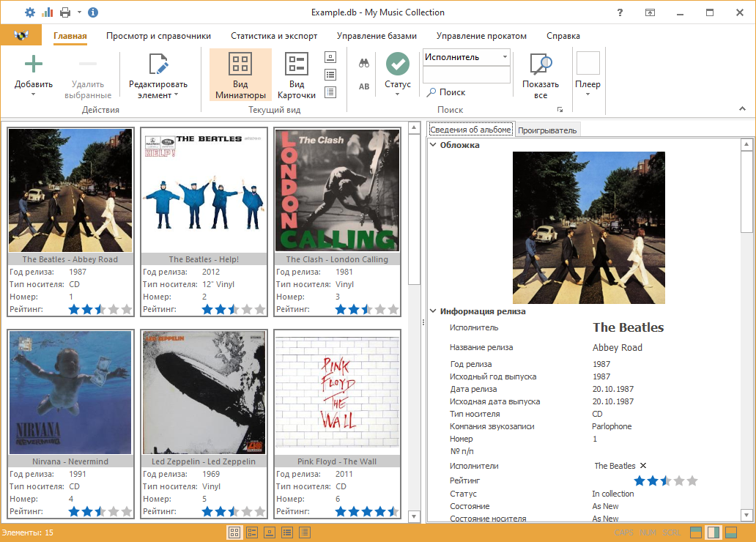Click the settings gear icon in title bar
The width and height of the screenshot is (756, 542).
[x=30, y=12]
